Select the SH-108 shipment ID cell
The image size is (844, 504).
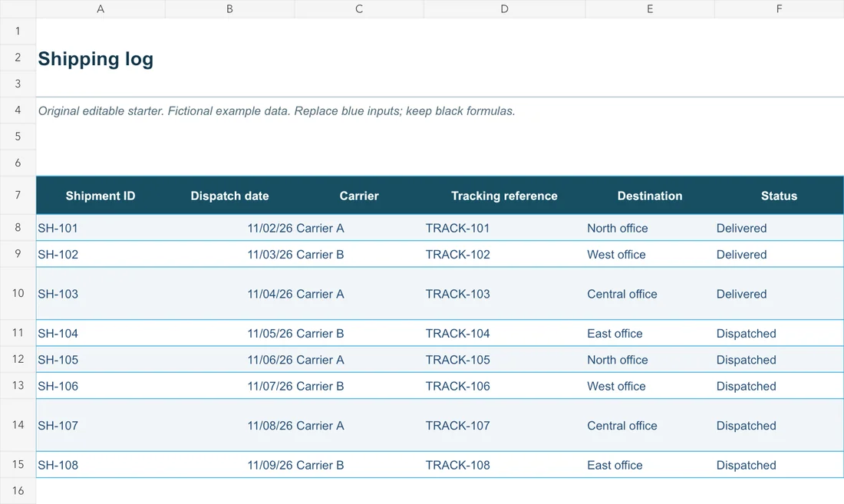tap(101, 466)
